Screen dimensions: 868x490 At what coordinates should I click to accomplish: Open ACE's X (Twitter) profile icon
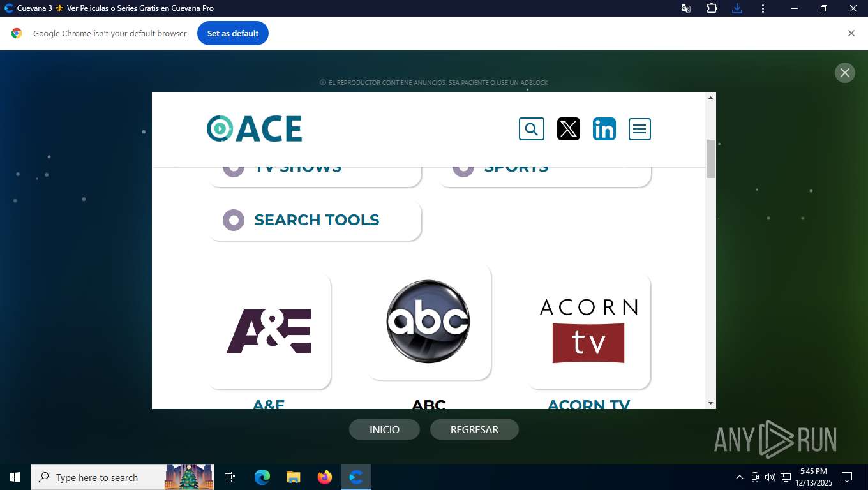coord(569,130)
